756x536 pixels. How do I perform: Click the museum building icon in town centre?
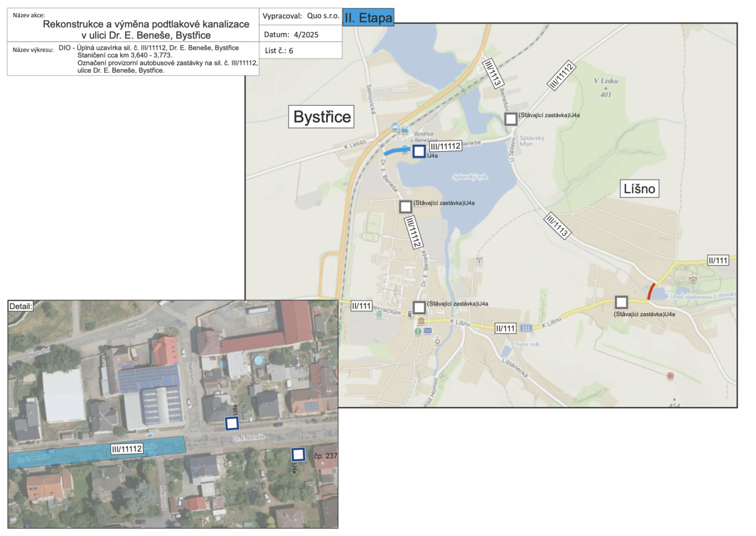coord(421,321)
